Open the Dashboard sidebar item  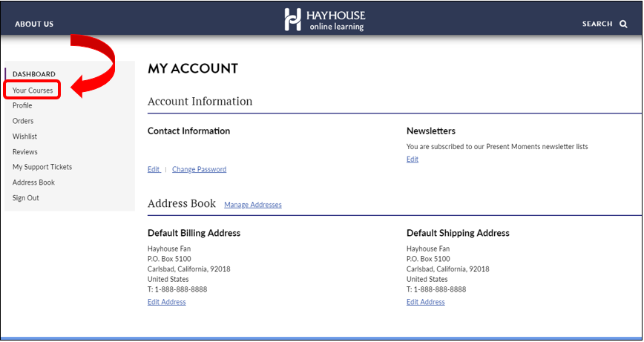point(33,74)
